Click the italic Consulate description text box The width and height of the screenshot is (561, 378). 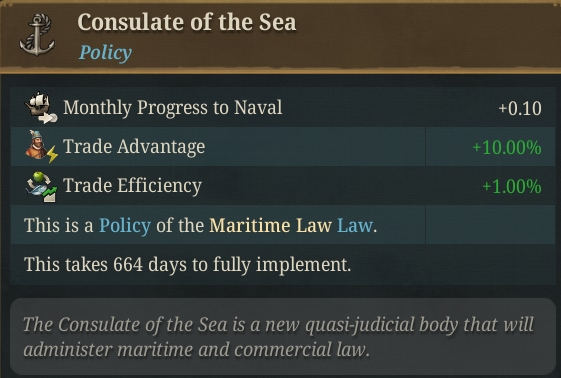click(x=282, y=336)
